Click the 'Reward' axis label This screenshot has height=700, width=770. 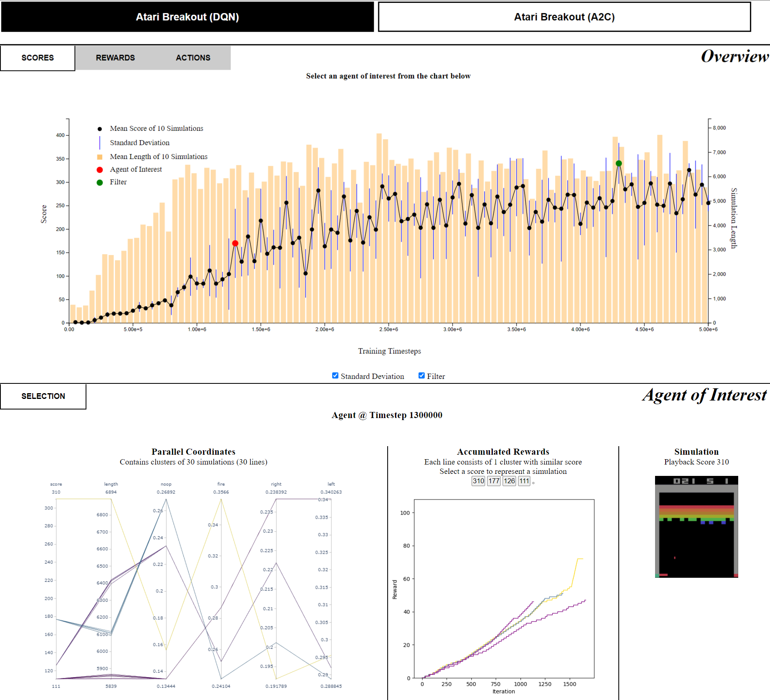coord(395,590)
